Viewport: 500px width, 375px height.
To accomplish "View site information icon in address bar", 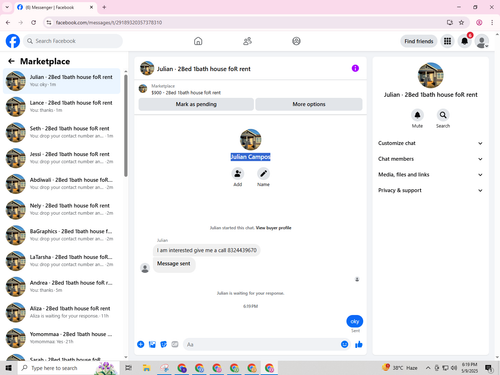I will point(49,22).
